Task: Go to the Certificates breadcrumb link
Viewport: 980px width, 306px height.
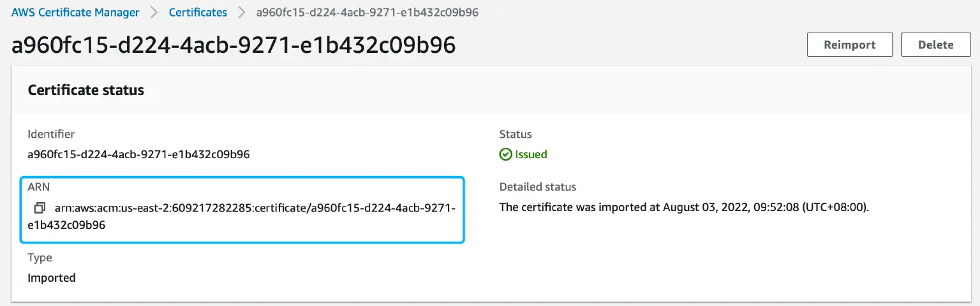Action: (x=198, y=12)
